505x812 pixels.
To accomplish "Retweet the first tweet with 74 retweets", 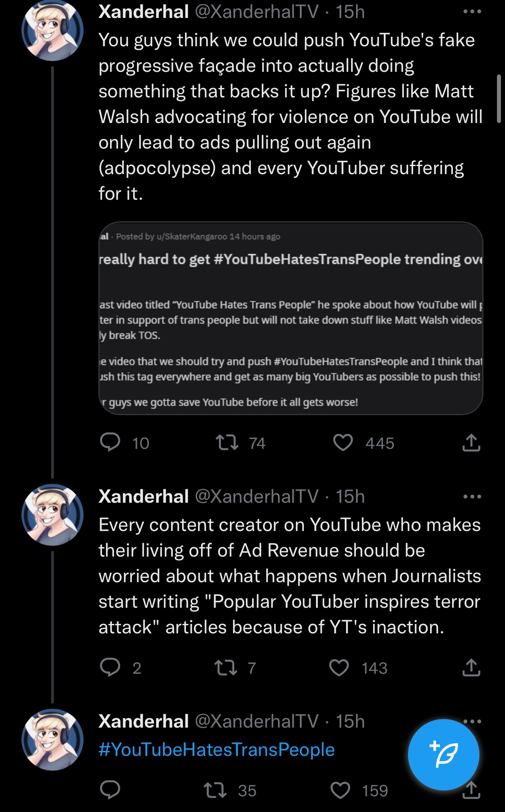I will (227, 443).
